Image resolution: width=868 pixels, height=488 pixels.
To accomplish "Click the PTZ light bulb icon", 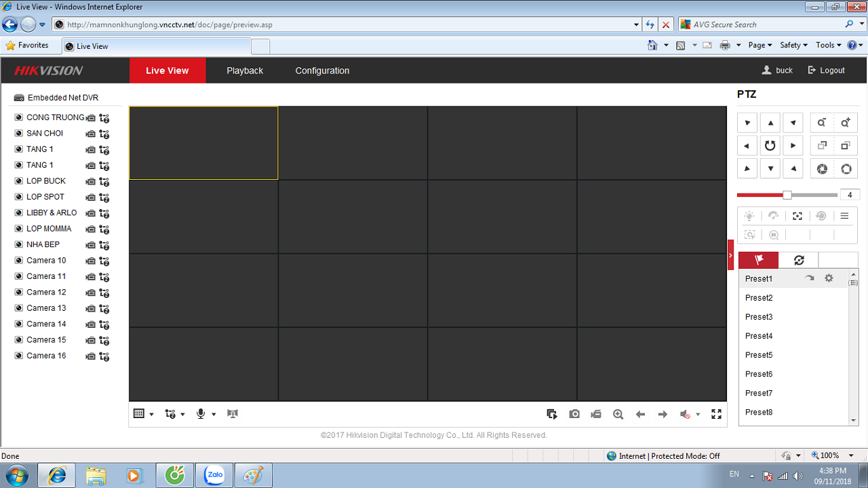I will click(749, 216).
